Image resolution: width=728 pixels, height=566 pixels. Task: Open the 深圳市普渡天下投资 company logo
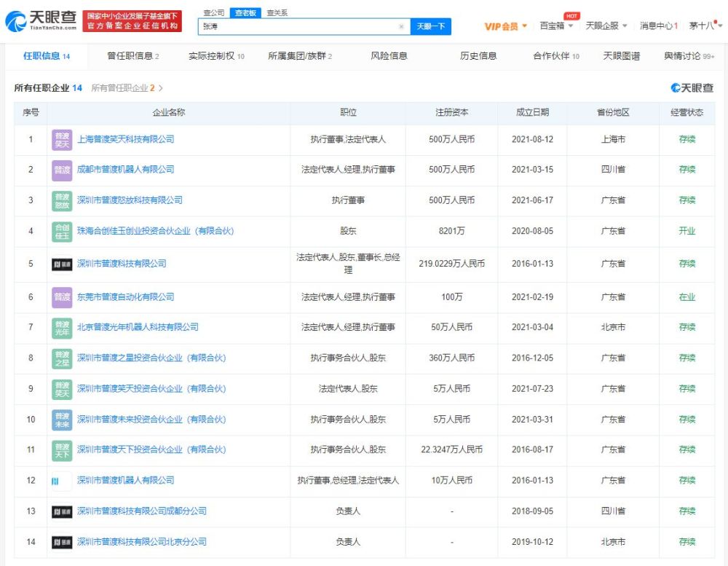click(62, 450)
